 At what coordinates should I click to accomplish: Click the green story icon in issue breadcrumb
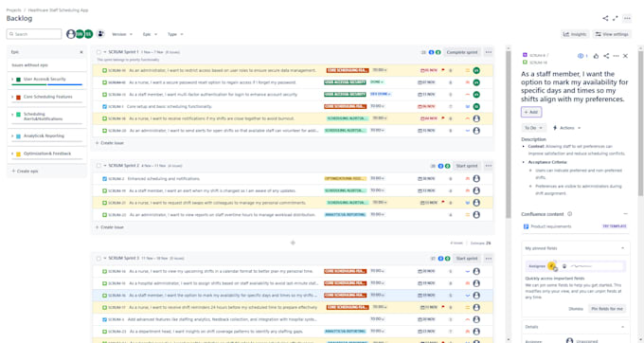coord(525,62)
